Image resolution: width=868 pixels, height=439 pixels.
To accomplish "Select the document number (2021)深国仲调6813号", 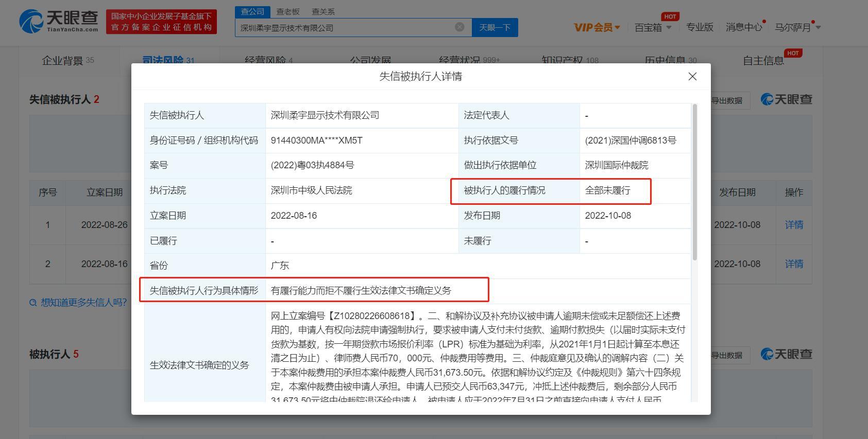I will point(631,141).
